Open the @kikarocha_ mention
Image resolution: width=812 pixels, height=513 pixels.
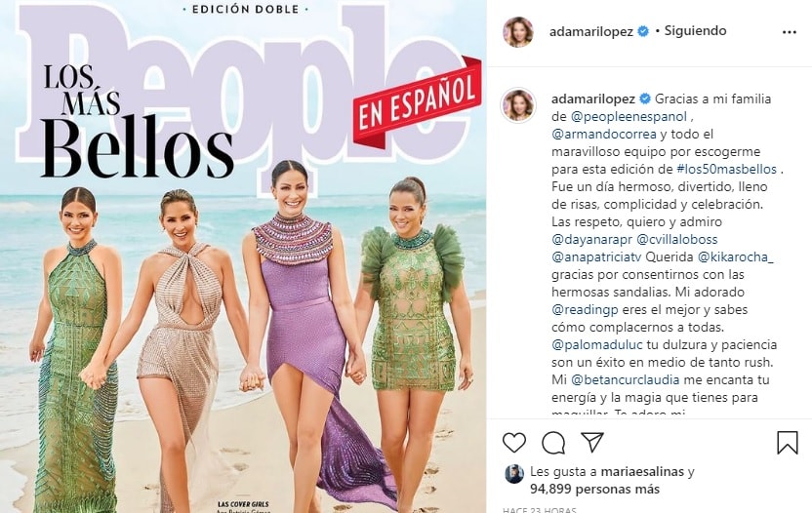[x=735, y=257]
